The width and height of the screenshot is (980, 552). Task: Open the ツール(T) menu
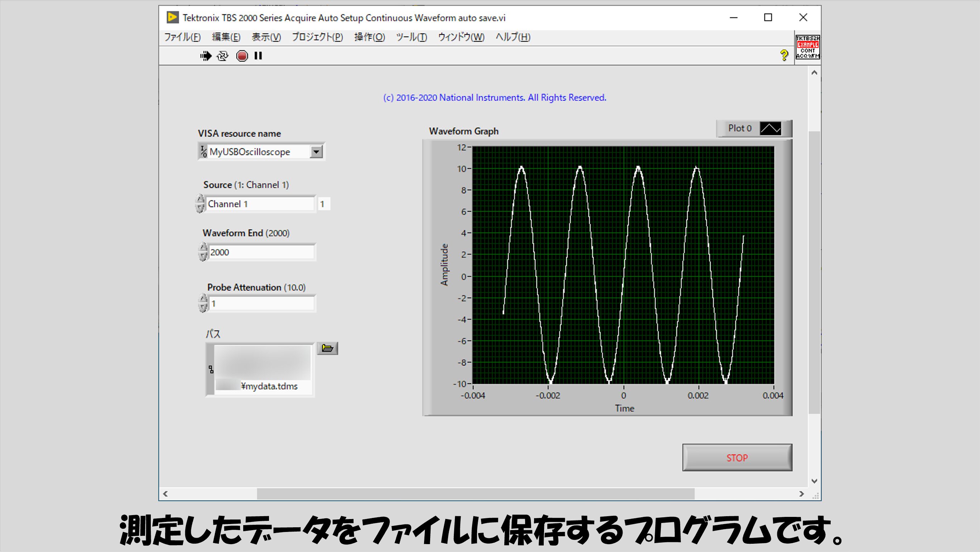(411, 37)
